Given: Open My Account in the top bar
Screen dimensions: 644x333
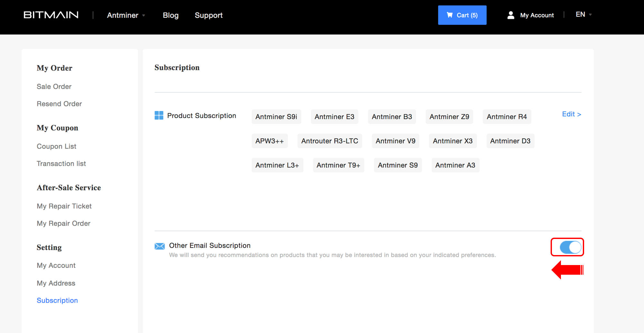Looking at the screenshot, I should pyautogui.click(x=537, y=15).
